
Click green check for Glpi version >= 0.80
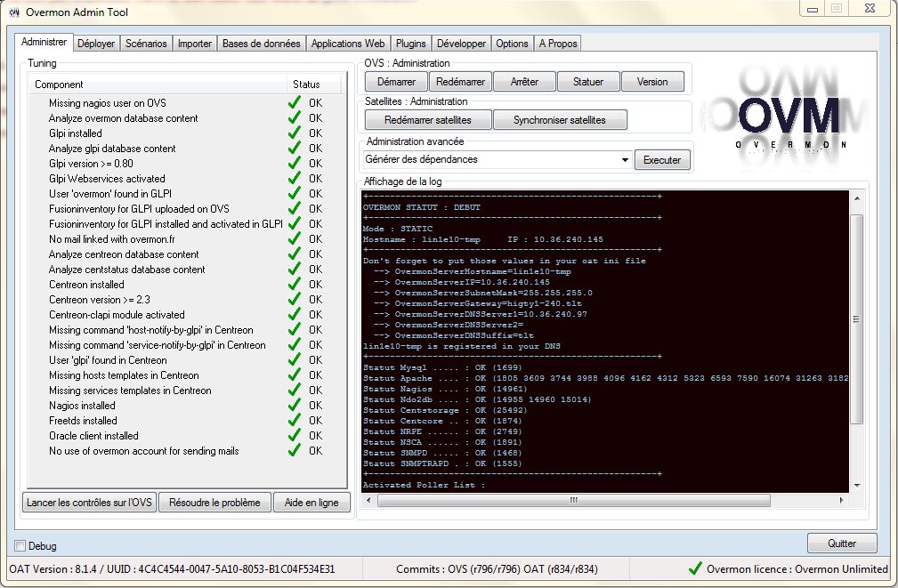click(x=295, y=163)
